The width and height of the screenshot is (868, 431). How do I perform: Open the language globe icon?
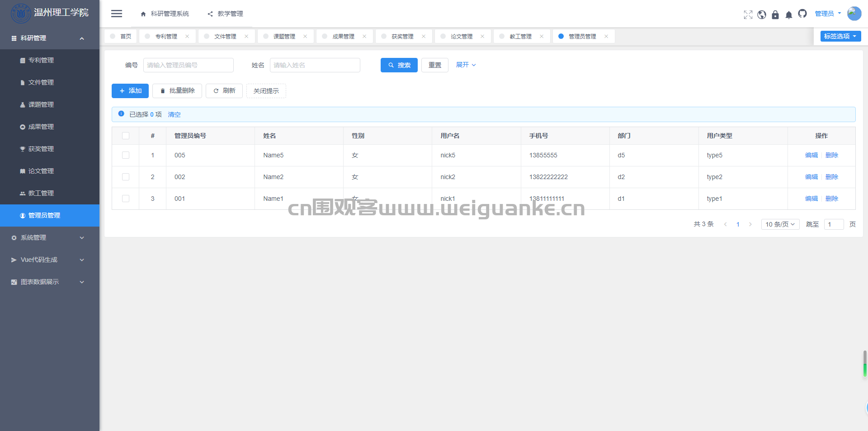762,14
